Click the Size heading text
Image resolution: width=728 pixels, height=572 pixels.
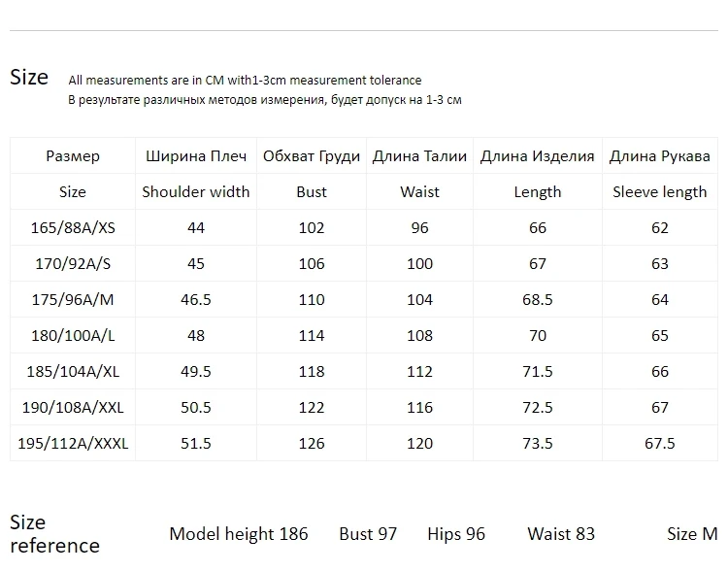click(x=29, y=77)
